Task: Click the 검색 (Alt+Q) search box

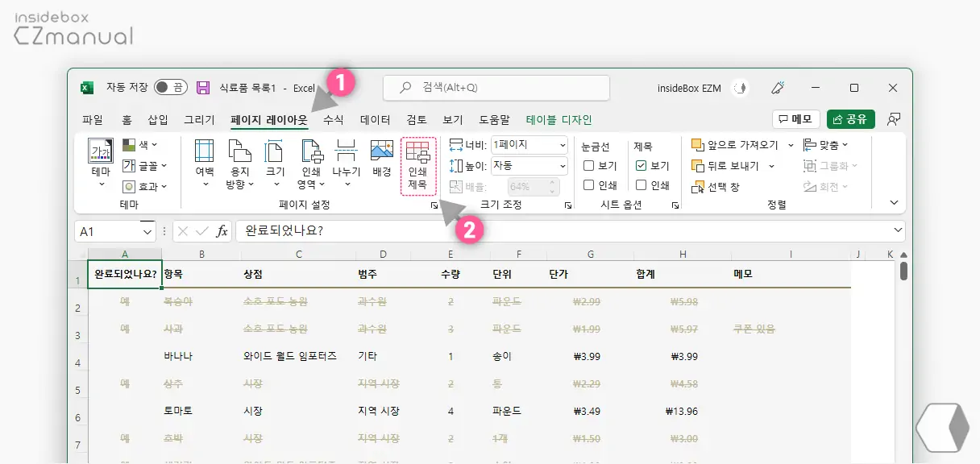Action: point(496,87)
